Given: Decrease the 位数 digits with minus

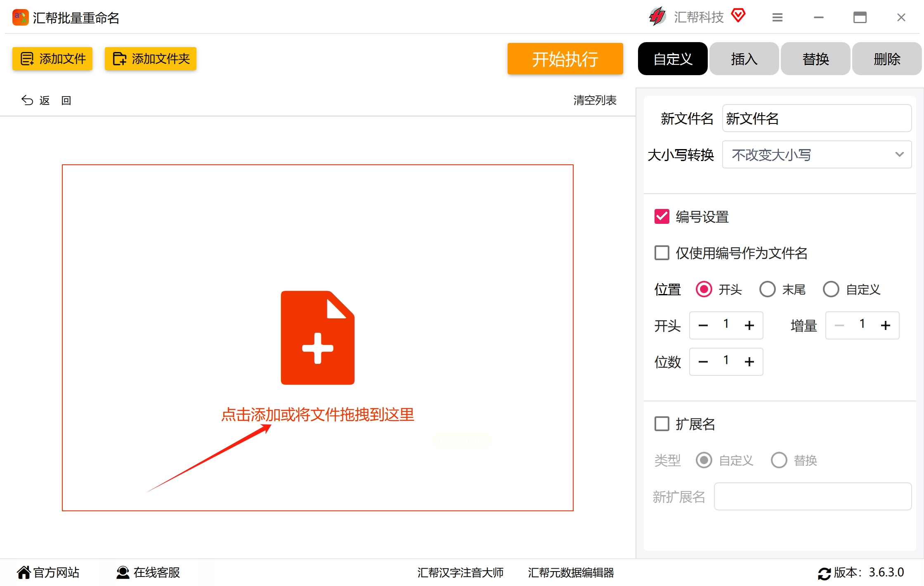Looking at the screenshot, I should click(x=703, y=362).
